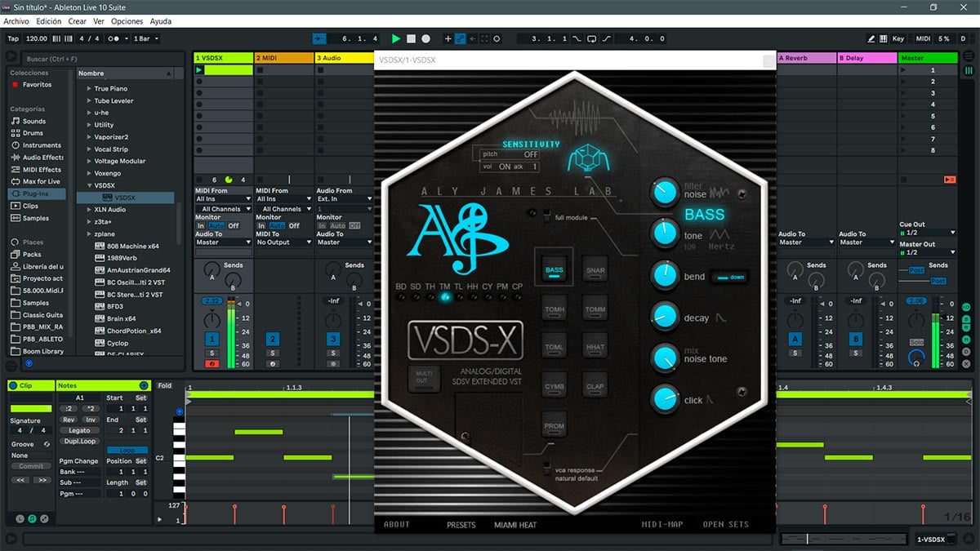
Task: Select Samples category in browser
Action: (x=35, y=218)
